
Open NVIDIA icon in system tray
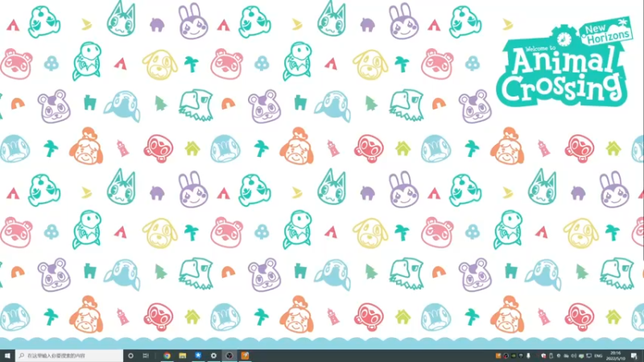click(x=514, y=356)
